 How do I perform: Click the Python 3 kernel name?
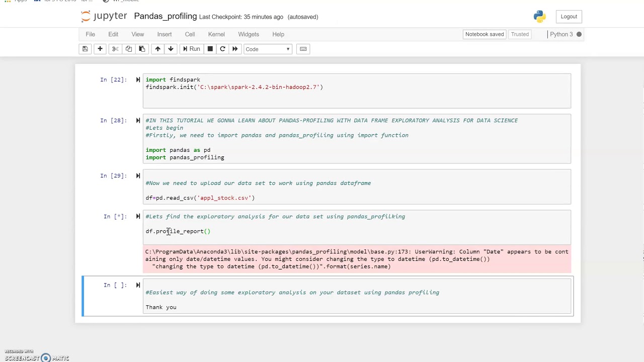pyautogui.click(x=561, y=34)
